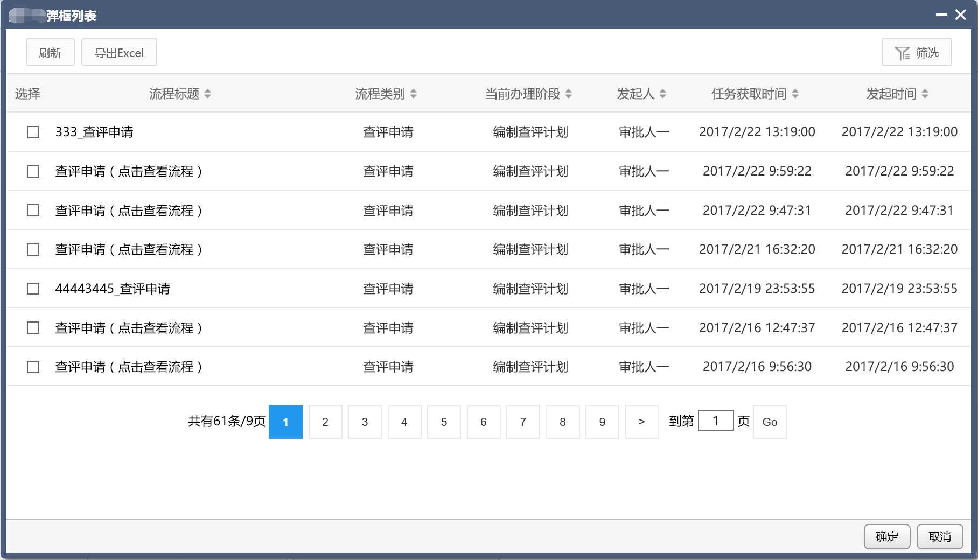
Task: Click 编制查评计划 in the 333_查评申请 row
Action: pos(530,132)
